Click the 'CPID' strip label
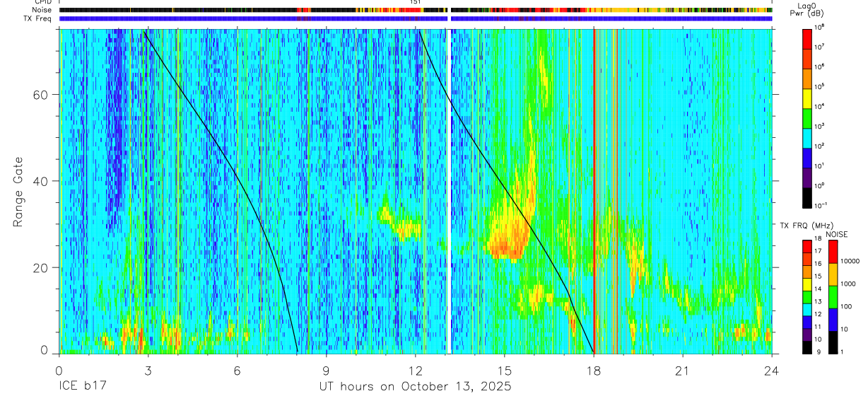Screen dimensions: 868x401 [x=44, y=2]
